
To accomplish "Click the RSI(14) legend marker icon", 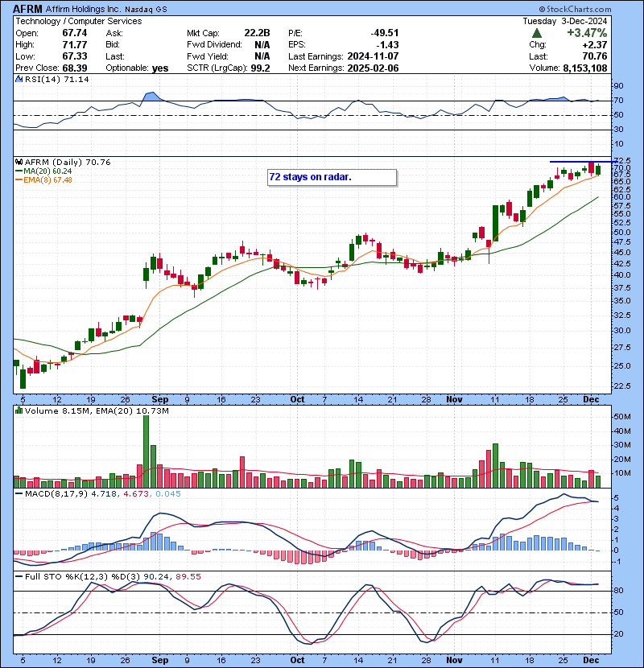I will coord(18,80).
